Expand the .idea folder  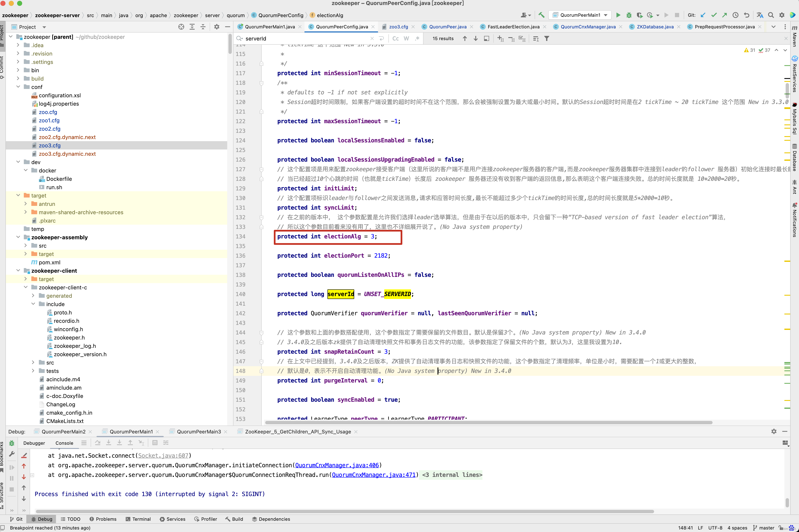[x=18, y=45]
